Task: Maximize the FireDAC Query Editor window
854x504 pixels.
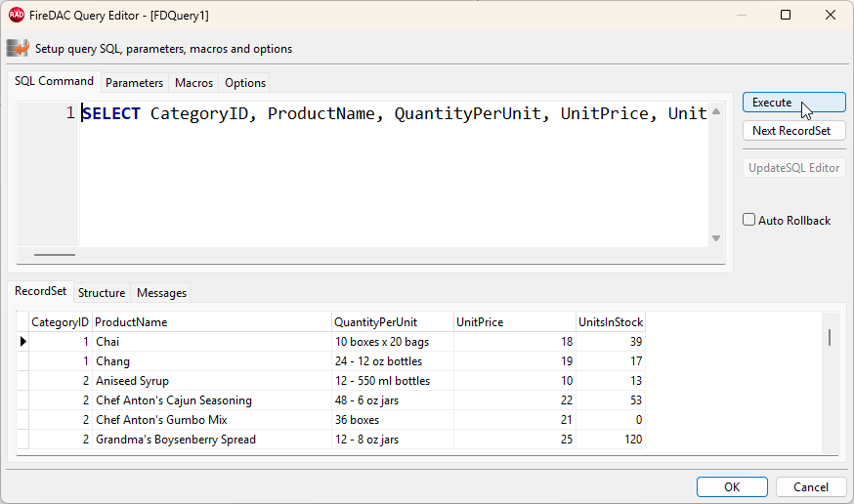Action: 786,15
